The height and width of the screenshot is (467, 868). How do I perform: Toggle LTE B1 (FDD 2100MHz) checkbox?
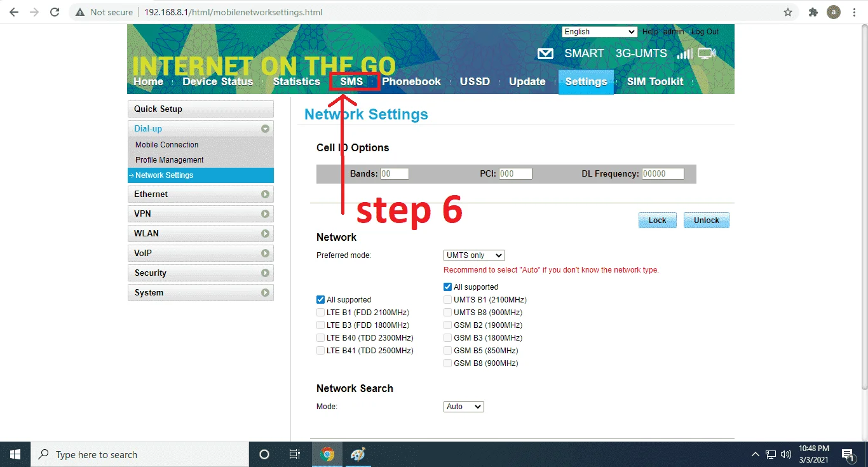(321, 313)
